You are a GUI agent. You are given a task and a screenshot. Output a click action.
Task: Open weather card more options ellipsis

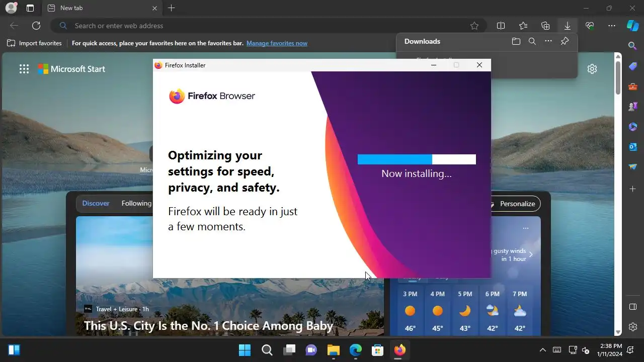(526, 228)
